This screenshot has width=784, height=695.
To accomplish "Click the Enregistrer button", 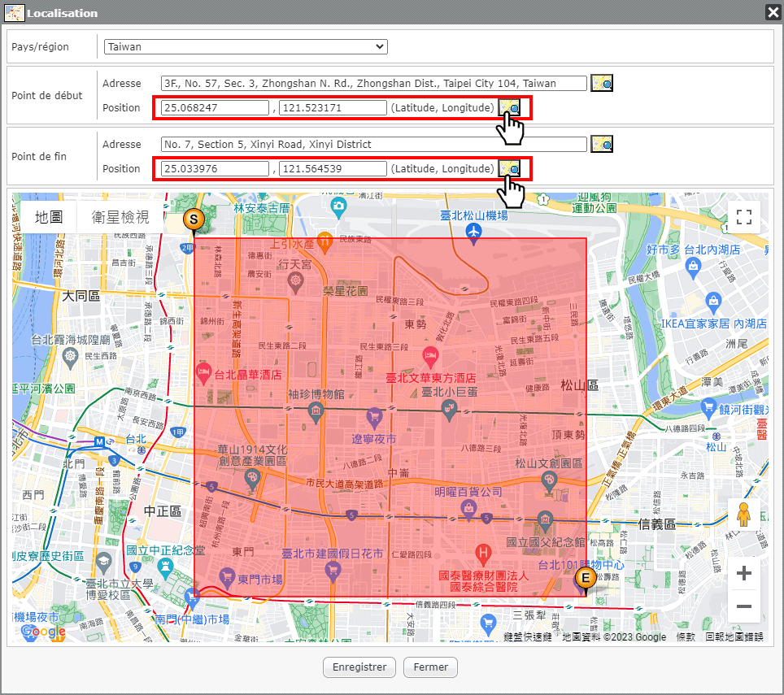I will click(359, 667).
